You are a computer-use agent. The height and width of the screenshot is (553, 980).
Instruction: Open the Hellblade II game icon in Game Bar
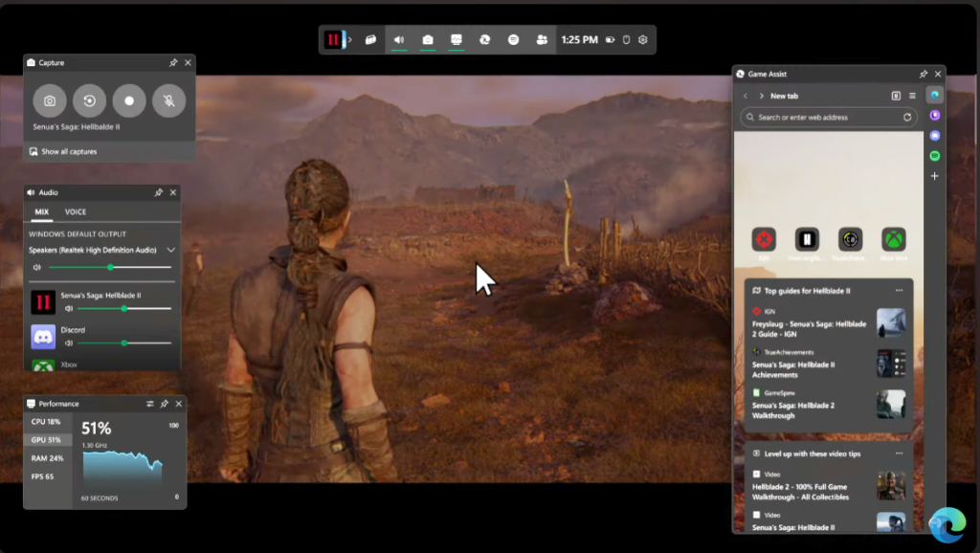tap(333, 40)
